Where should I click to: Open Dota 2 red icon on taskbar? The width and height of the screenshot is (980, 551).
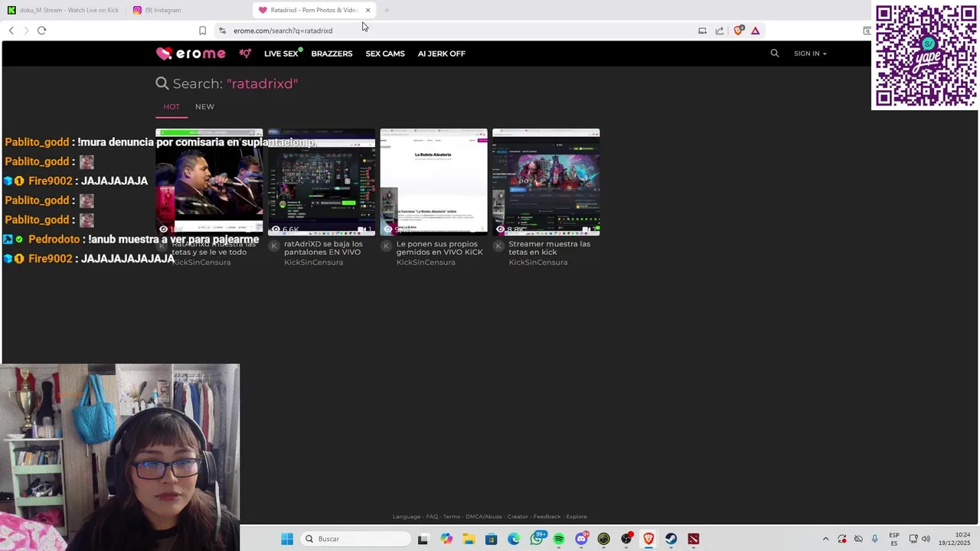point(693,539)
